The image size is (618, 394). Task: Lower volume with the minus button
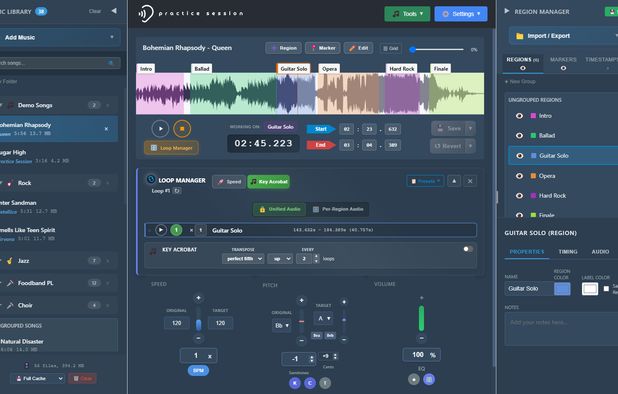point(421,338)
